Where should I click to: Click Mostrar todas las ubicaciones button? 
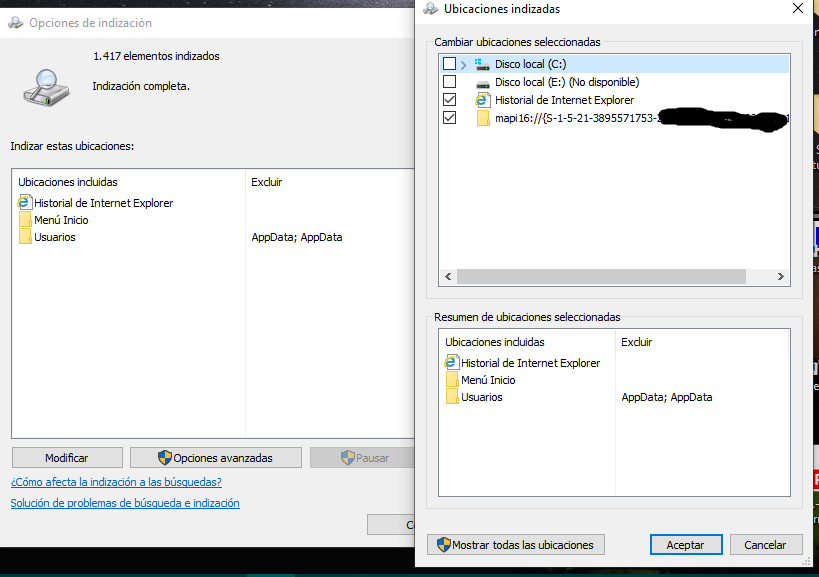516,545
